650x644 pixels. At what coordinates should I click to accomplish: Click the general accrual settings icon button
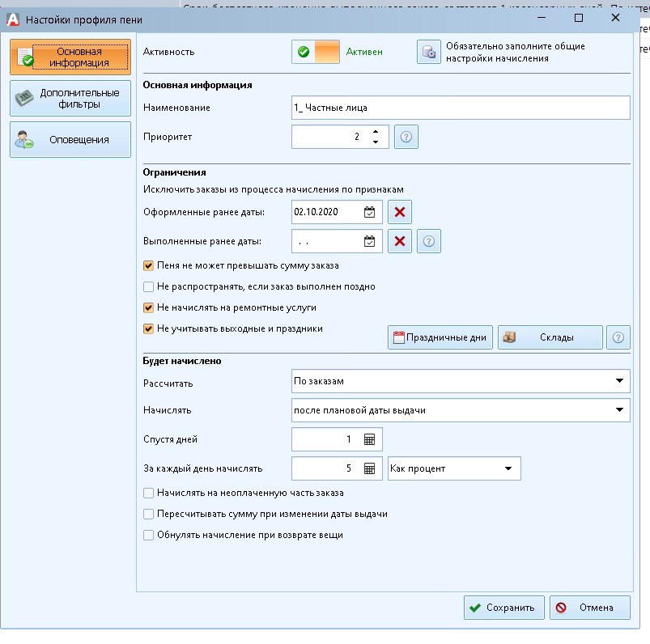point(428,52)
